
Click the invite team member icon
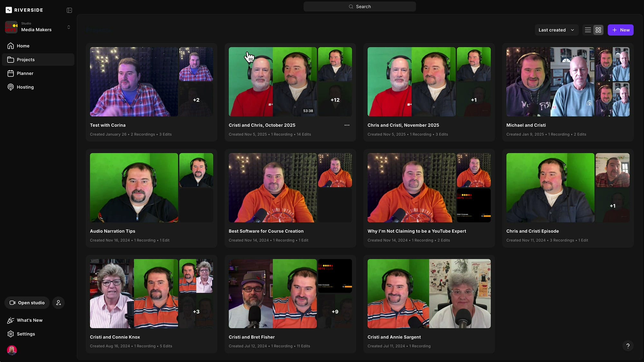58,302
